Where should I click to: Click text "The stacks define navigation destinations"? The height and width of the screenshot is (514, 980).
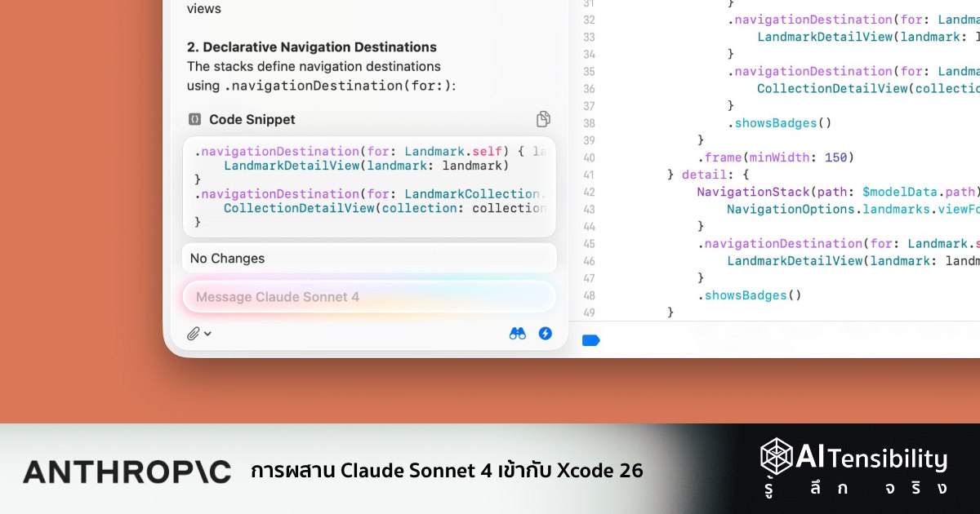314,66
